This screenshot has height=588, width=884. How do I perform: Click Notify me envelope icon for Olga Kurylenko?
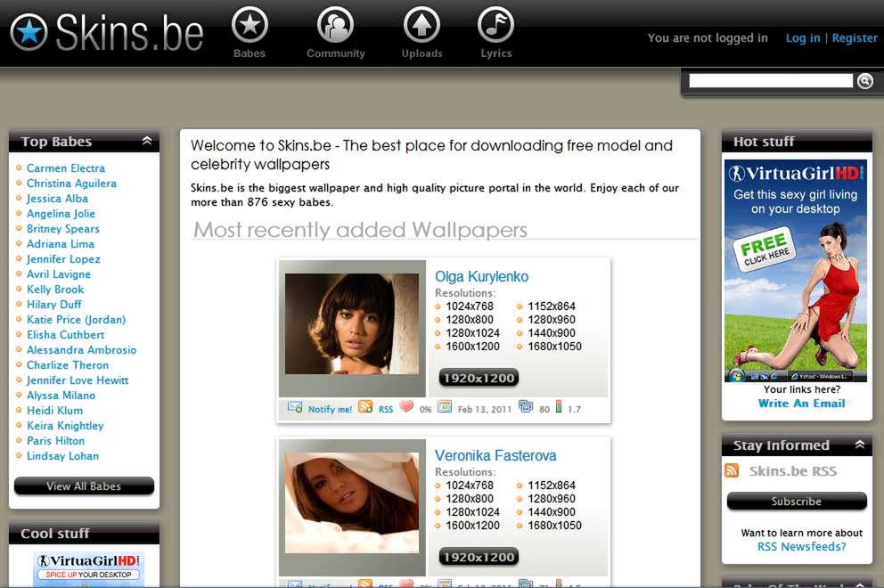coord(295,407)
